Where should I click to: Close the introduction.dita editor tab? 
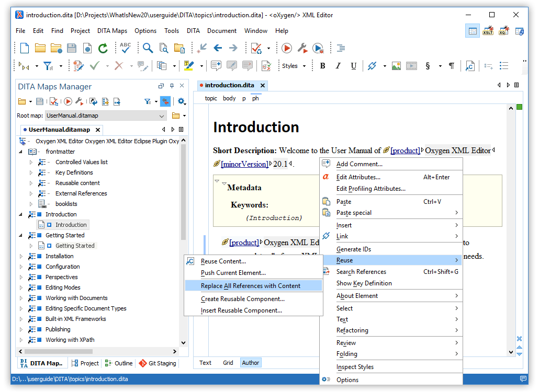pyautogui.click(x=263, y=86)
